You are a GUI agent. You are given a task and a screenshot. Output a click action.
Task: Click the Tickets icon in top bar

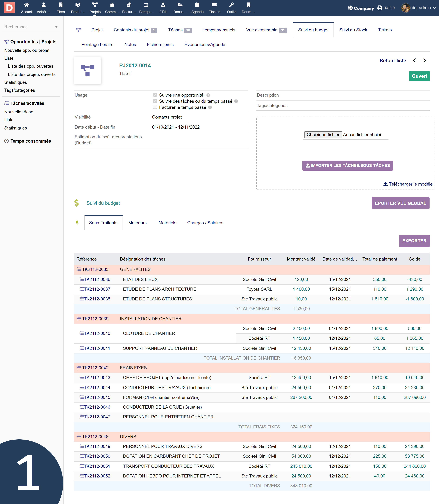coord(214,5)
